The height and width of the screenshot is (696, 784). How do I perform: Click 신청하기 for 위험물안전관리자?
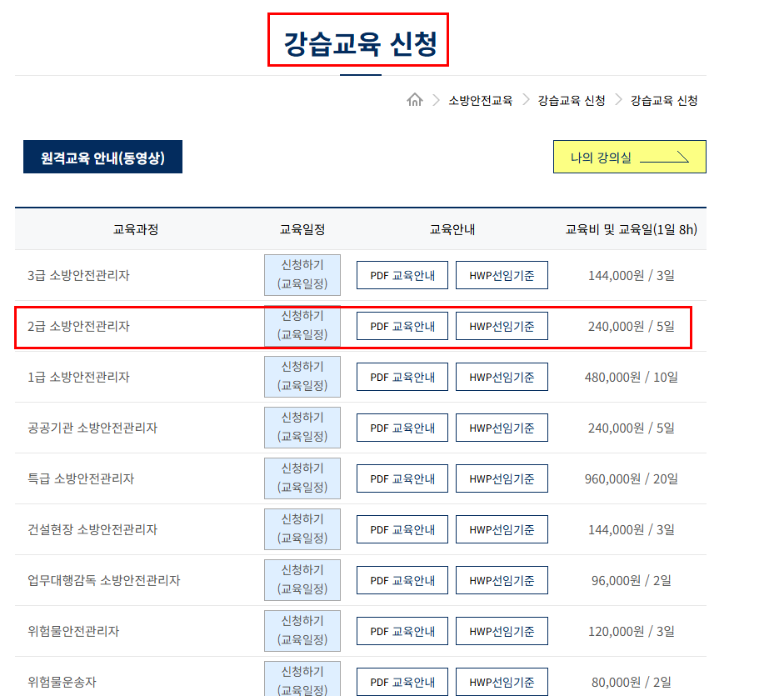click(302, 630)
